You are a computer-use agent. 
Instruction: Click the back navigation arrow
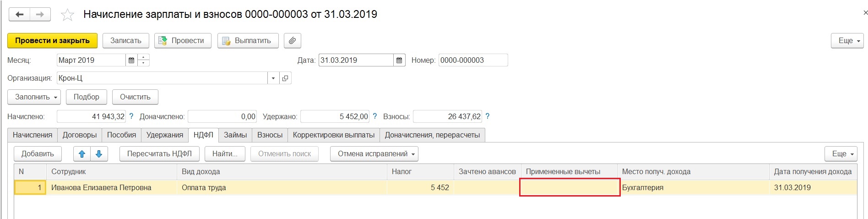[20, 15]
